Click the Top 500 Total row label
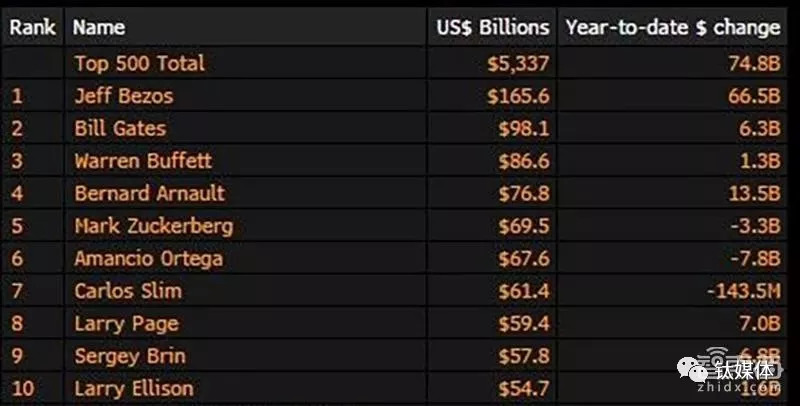Viewport: 800px width, 406px height. pyautogui.click(x=139, y=63)
